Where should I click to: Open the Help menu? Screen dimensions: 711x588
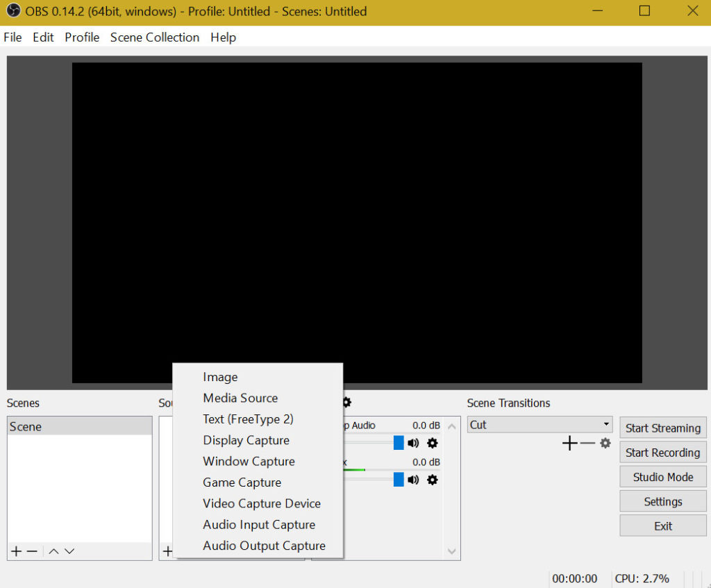(x=223, y=37)
